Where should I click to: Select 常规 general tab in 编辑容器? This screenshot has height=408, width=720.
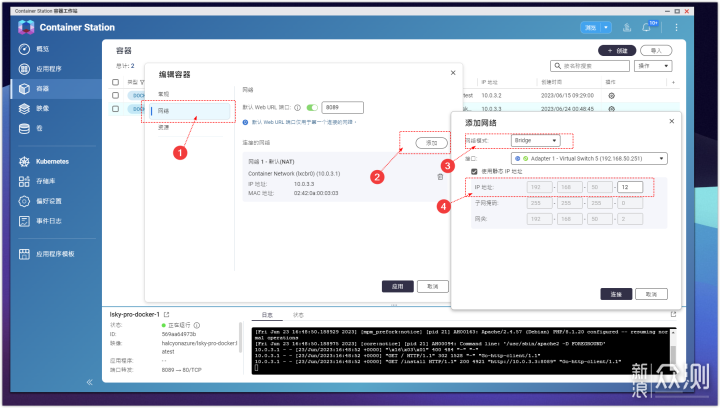(163, 94)
